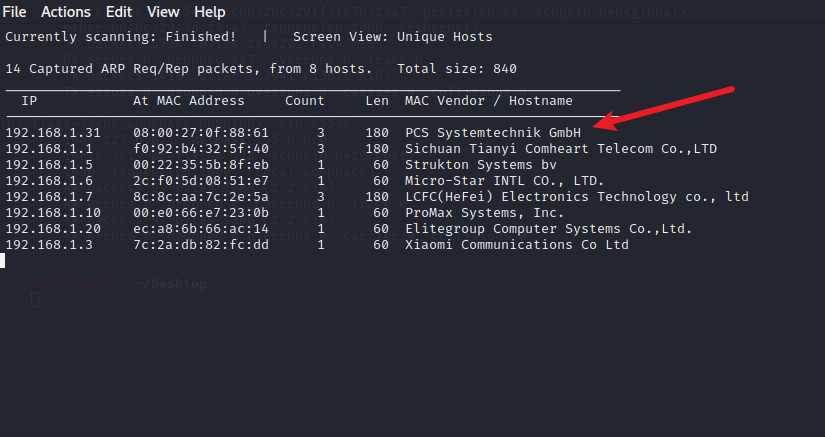The width and height of the screenshot is (825, 437).
Task: Select IP address 192.168.1.10
Action: pyautogui.click(x=53, y=213)
